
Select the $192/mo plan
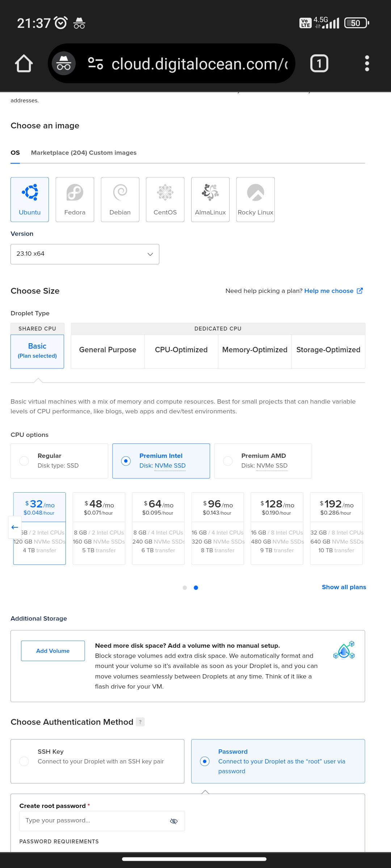click(336, 528)
